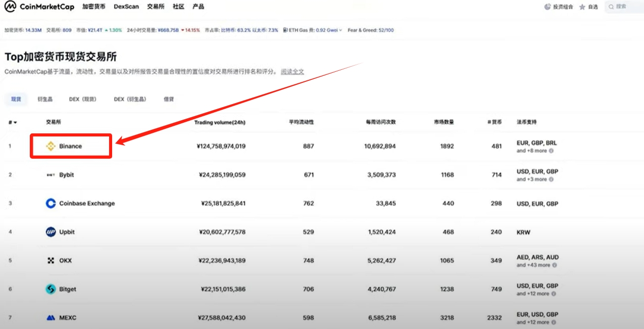The image size is (644, 329).
Task: Click the Binance logo icon
Action: click(51, 146)
